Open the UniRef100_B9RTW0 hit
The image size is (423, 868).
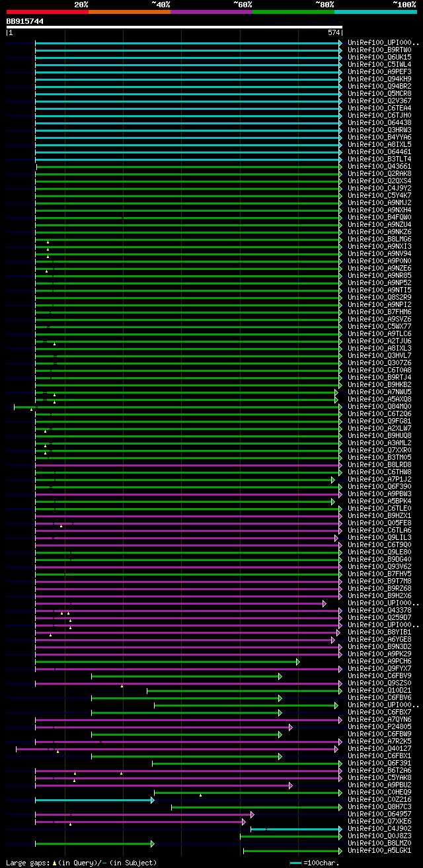pos(379,50)
